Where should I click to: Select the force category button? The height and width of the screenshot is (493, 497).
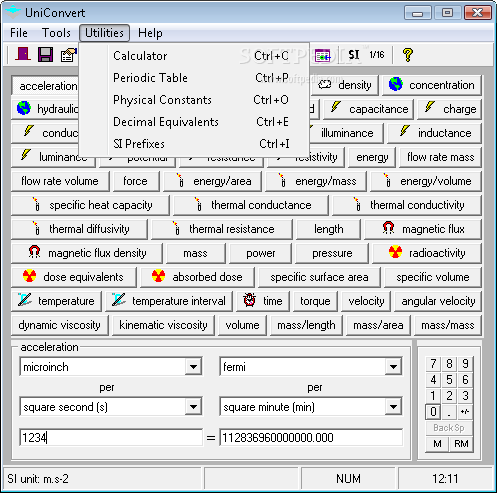tap(136, 181)
